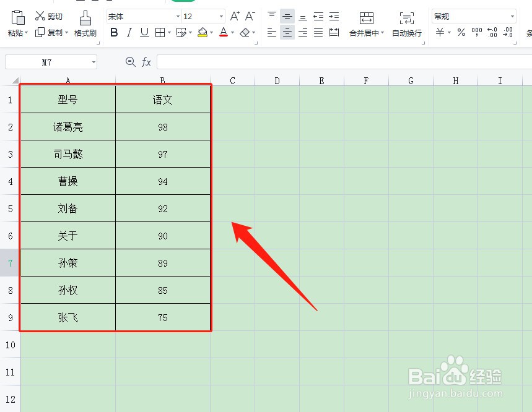Screen dimensions: 532x412
Task: Click the fill color bucket icon
Action: pos(203,32)
